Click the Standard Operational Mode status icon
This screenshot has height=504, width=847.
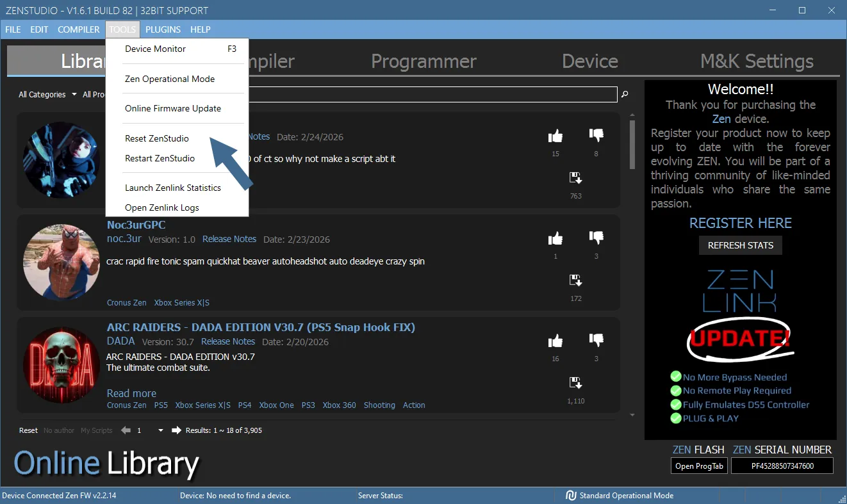571,496
